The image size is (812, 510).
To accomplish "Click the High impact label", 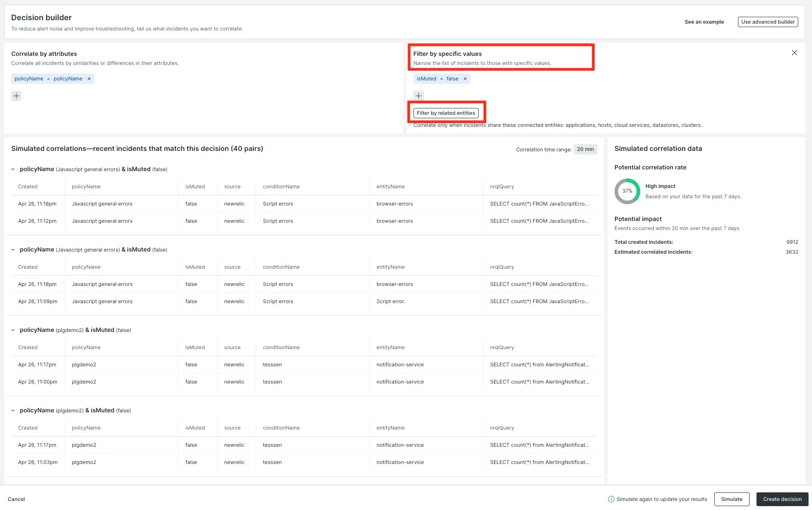I will point(660,186).
